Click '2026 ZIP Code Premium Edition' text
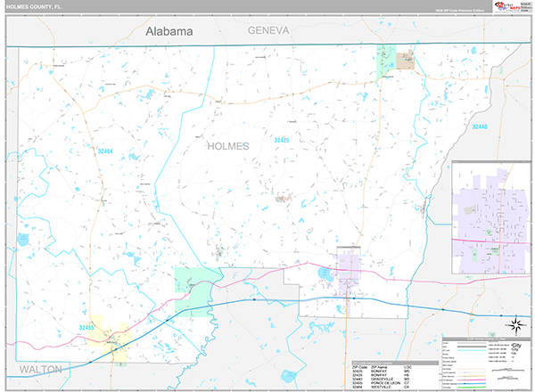Viewport: 535px width, 392px height. pyautogui.click(x=459, y=11)
